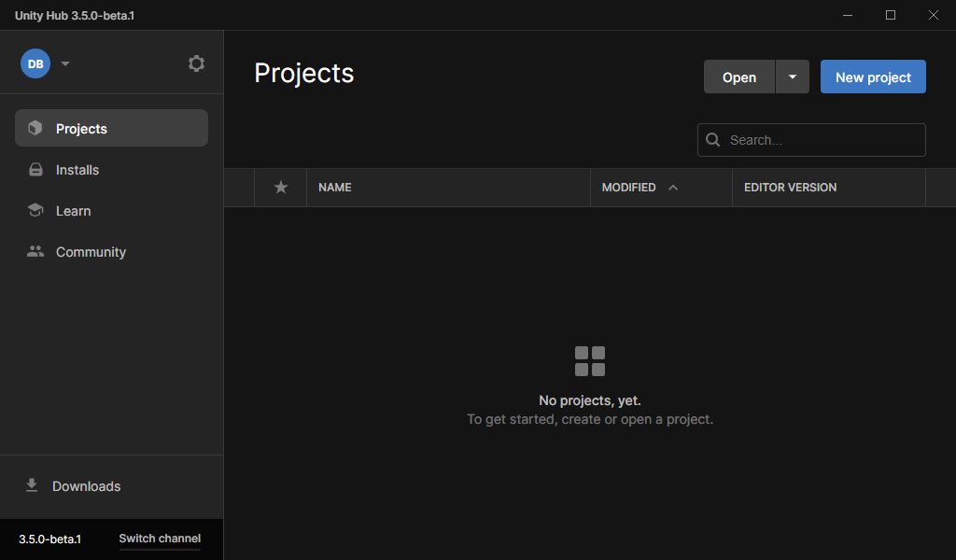Sort by EDITOR VERSION column

tap(789, 187)
